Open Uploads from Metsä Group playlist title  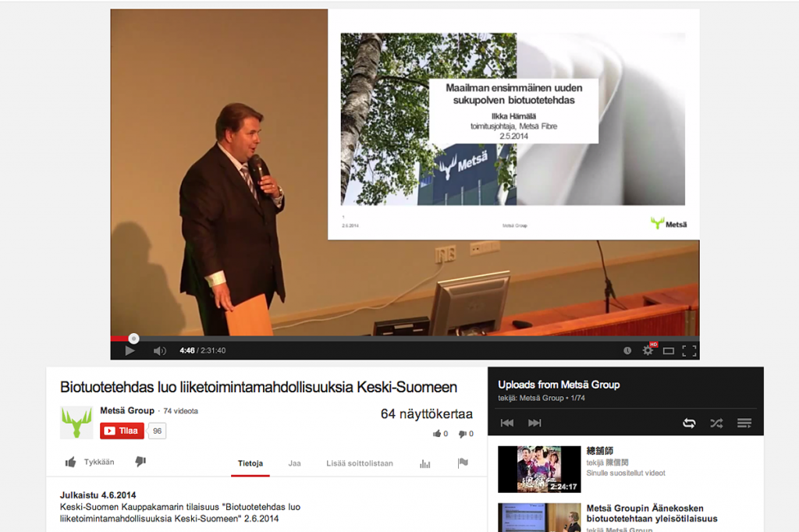(559, 385)
